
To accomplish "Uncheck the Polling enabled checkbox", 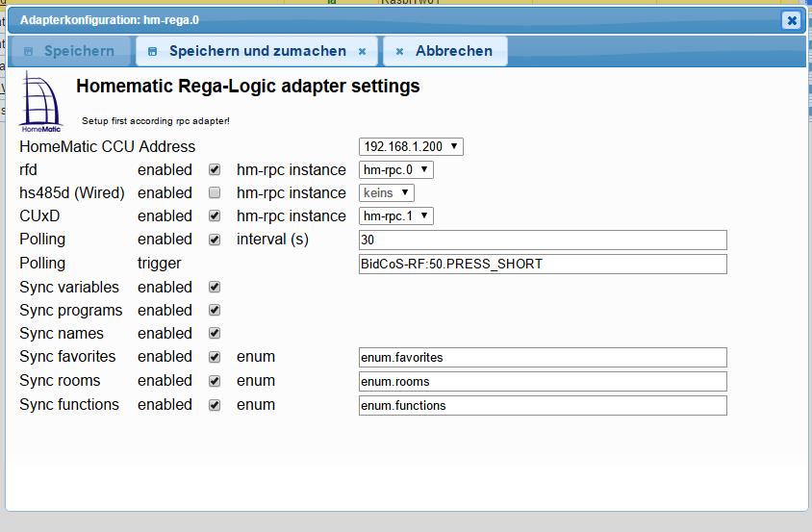I will click(x=215, y=240).
